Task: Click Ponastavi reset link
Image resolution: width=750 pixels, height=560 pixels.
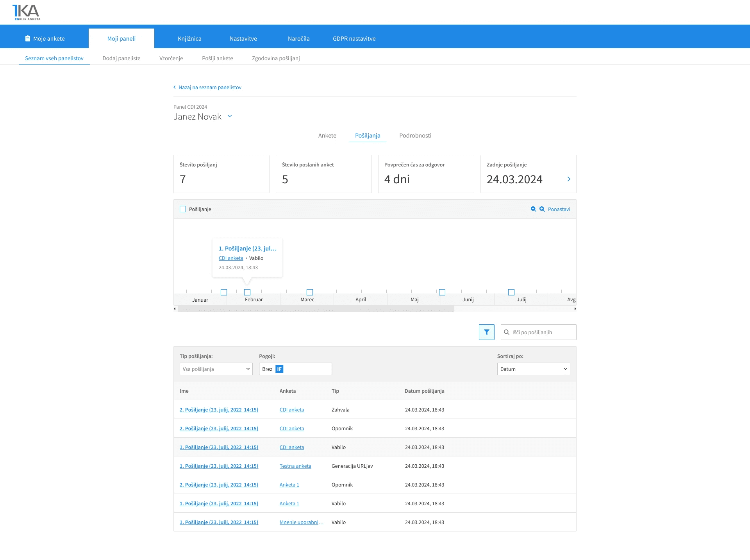Action: [x=559, y=209]
